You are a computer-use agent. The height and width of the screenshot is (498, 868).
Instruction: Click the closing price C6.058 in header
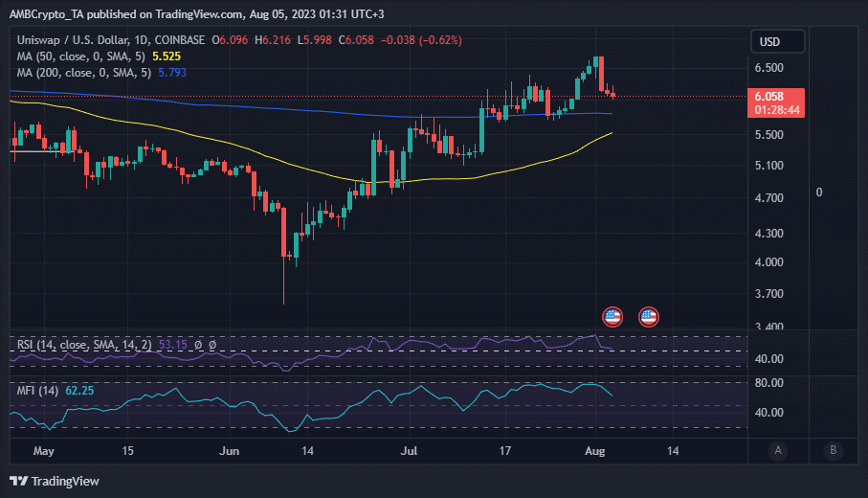pyautogui.click(x=356, y=40)
